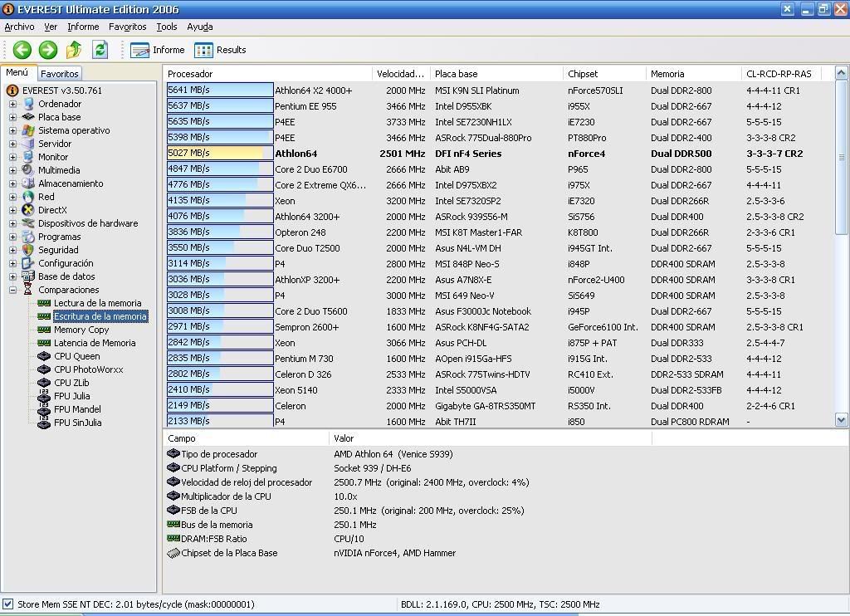Switch to the Menú tab
Viewport: 850px width, 616px height.
(17, 73)
